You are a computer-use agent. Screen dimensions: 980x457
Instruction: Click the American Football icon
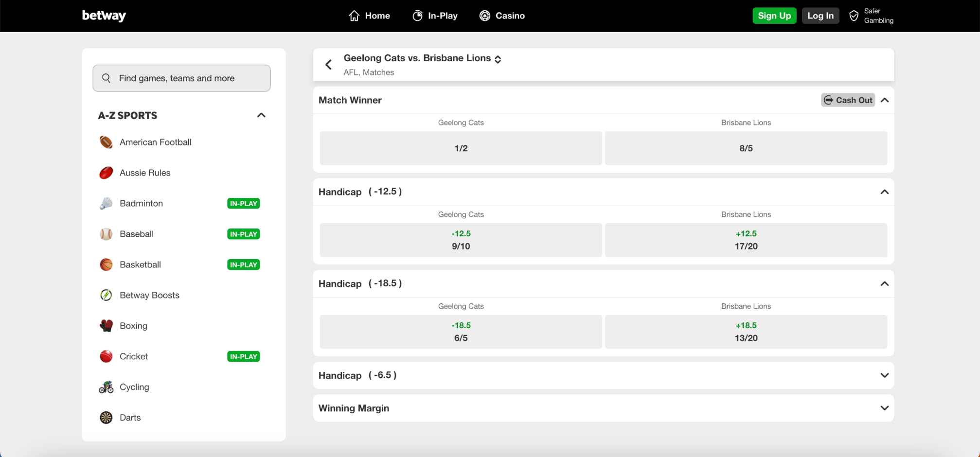click(106, 142)
